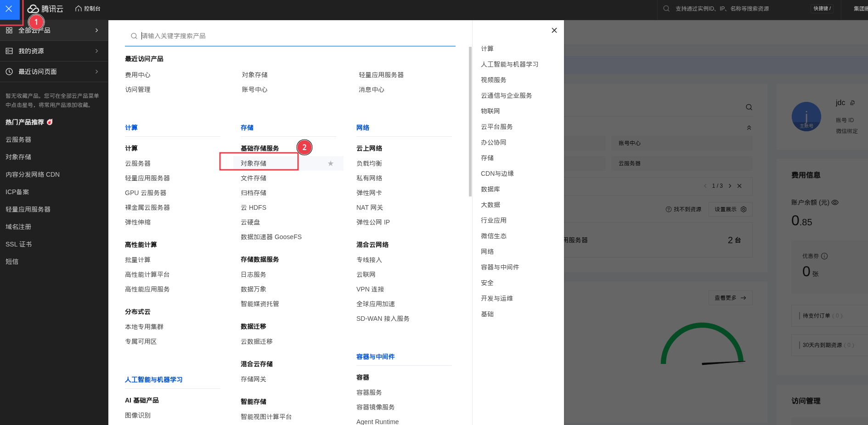The image size is (868, 425).
Task: Click the Tencent Cloud logo
Action: click(45, 9)
